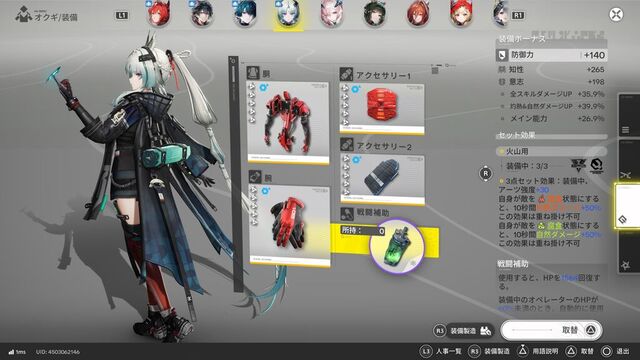Select the red-haired horned operator portrait
The image size is (640, 360).
point(159,13)
